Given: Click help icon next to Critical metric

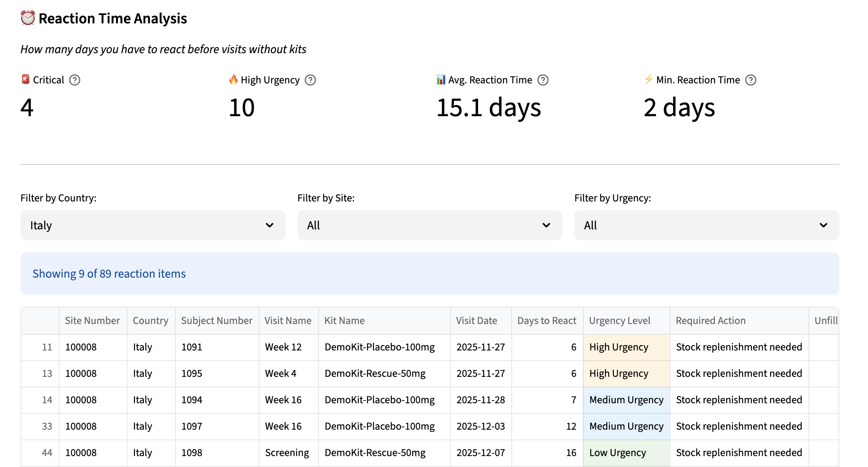Looking at the screenshot, I should click(75, 80).
